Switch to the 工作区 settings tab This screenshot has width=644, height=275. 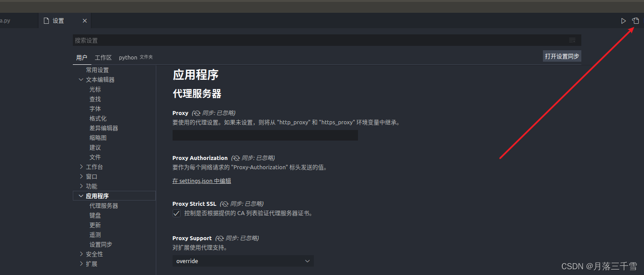[x=103, y=57]
